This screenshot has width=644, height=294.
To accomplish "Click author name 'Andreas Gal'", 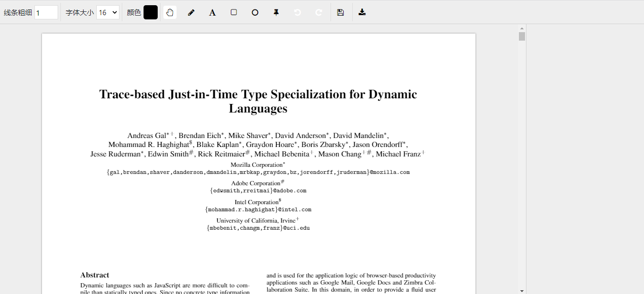I will [x=147, y=136].
